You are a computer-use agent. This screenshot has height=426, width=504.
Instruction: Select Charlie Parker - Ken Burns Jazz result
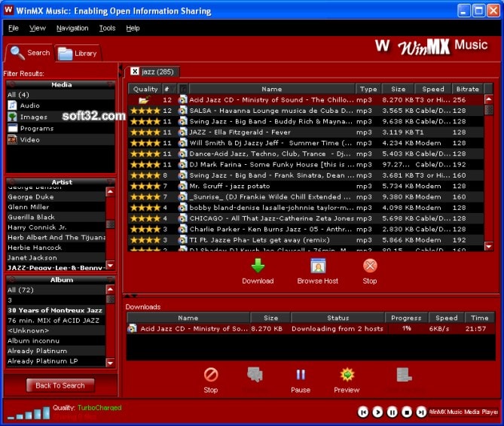click(306, 230)
